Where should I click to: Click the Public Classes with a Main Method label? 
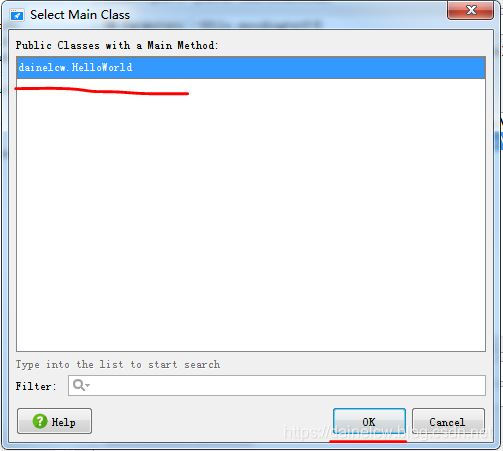point(117,45)
